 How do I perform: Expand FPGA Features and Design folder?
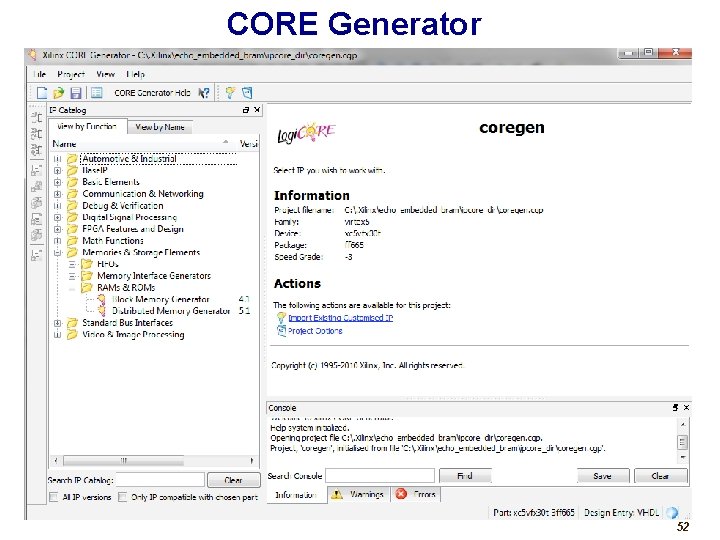coord(57,229)
